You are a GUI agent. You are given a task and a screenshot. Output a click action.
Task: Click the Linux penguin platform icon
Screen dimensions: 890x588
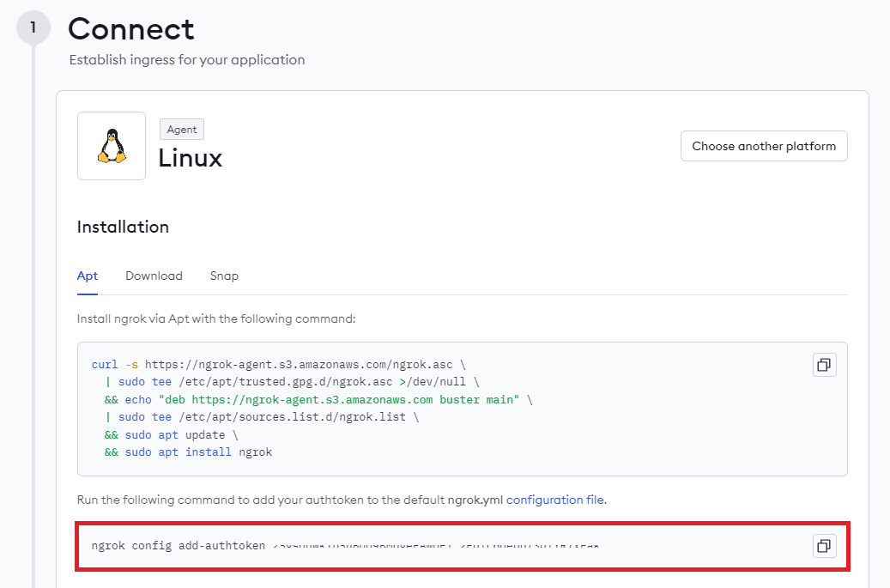pos(112,146)
